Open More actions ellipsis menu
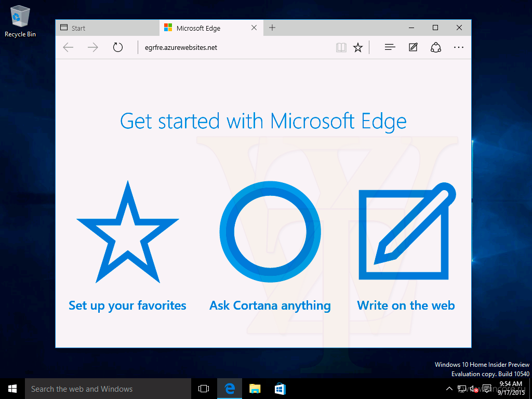Screen dimensions: 532x399 point(458,47)
